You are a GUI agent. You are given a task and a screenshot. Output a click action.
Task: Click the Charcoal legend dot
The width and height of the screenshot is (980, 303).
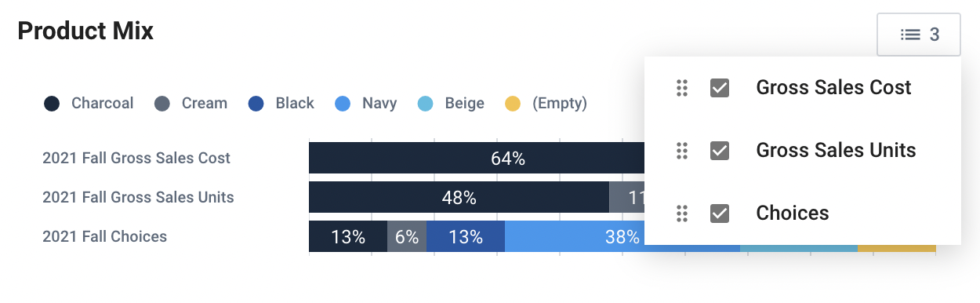click(53, 104)
